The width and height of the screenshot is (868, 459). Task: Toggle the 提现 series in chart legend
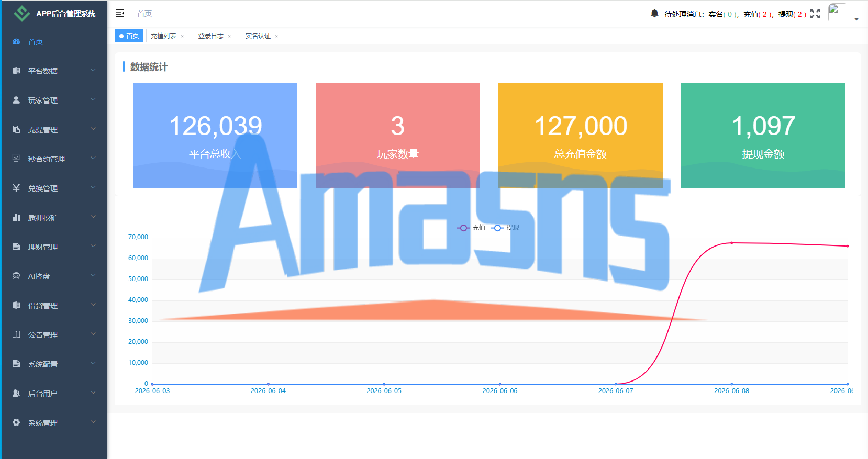pyautogui.click(x=505, y=228)
